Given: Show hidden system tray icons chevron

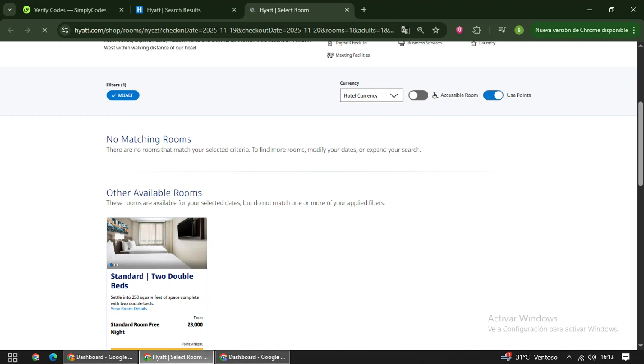Looking at the screenshot, I should click(x=569, y=357).
